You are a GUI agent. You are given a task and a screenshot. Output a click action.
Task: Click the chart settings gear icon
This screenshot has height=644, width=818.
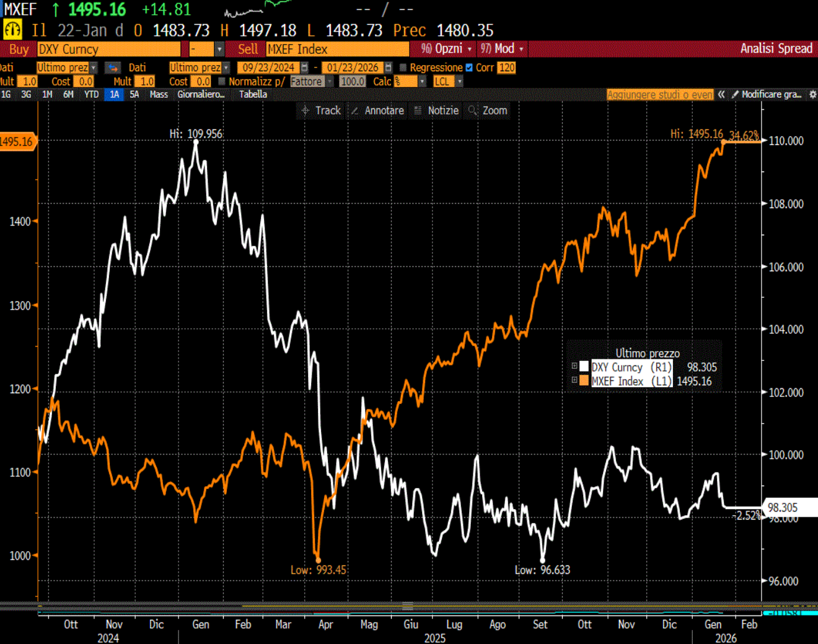812,94
